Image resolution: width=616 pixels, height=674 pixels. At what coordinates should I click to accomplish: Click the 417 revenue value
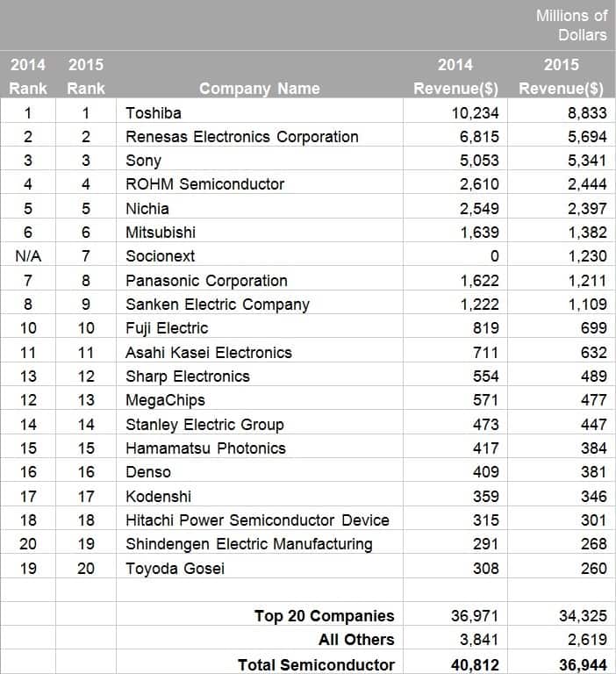pyautogui.click(x=486, y=448)
